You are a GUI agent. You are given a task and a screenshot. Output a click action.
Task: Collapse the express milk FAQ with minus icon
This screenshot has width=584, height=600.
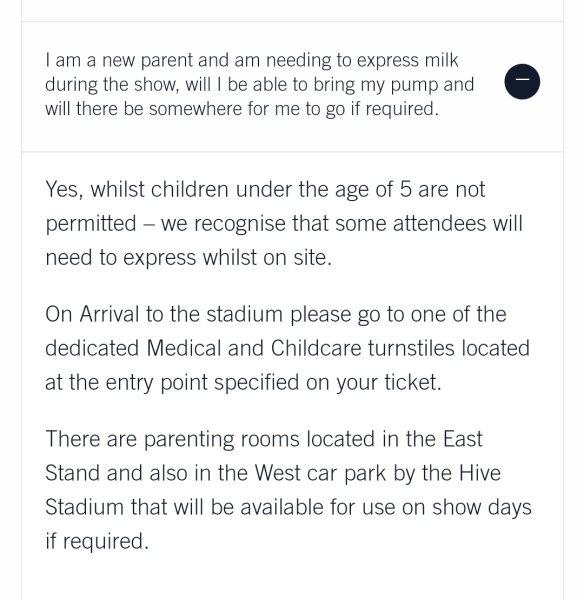point(522,82)
